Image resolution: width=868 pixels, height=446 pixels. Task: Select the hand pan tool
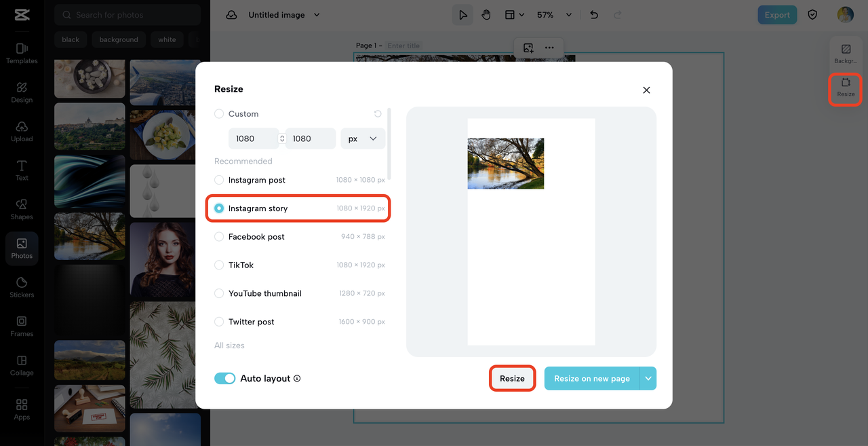coord(486,15)
